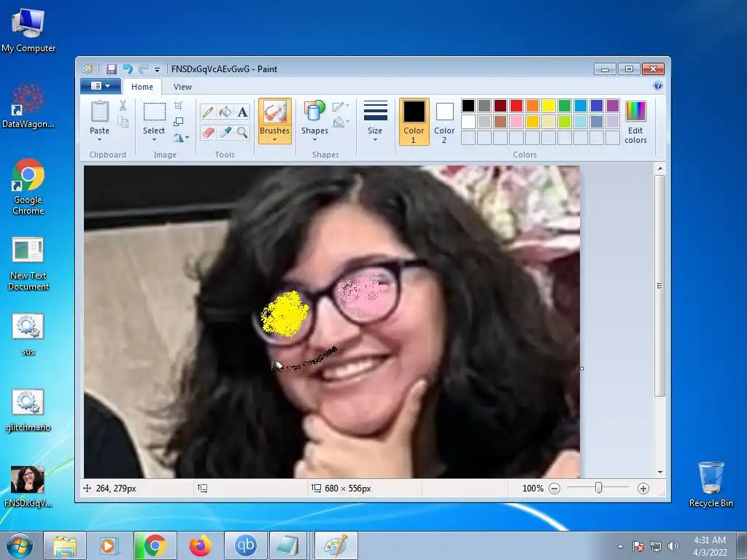Select the Text tool
747x560 pixels.
242,112
